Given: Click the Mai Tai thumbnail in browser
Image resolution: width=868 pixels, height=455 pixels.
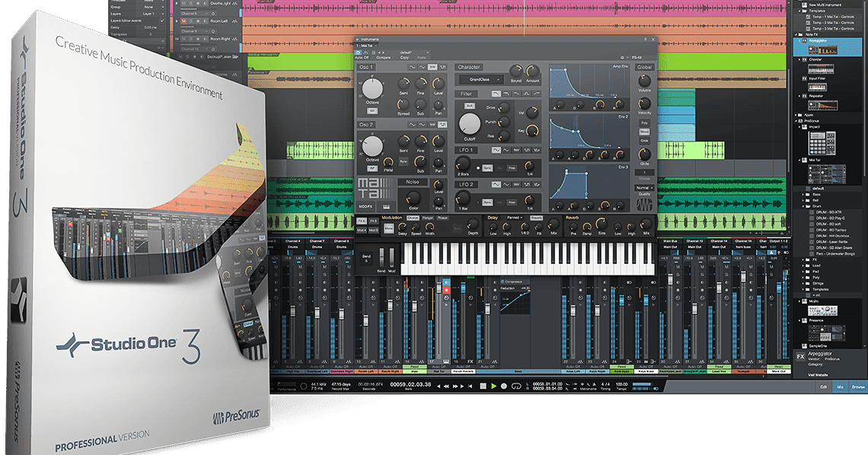Looking at the screenshot, I should (x=826, y=175).
